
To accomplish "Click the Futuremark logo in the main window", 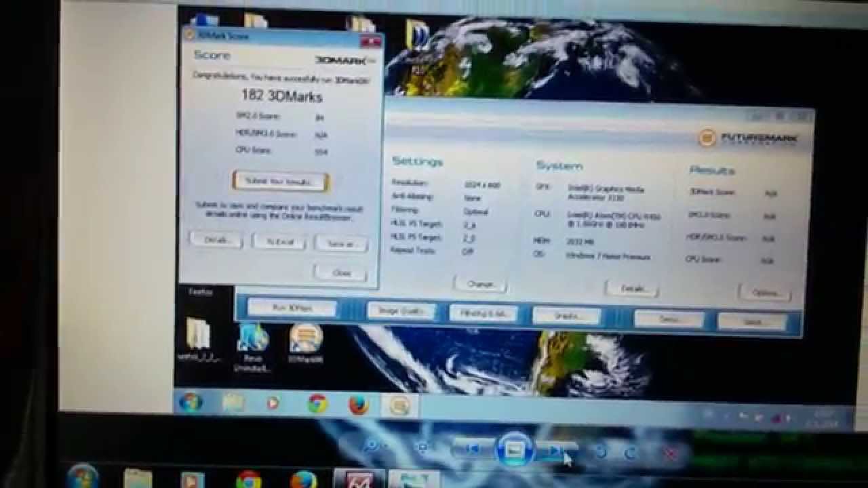I will pos(749,138).
